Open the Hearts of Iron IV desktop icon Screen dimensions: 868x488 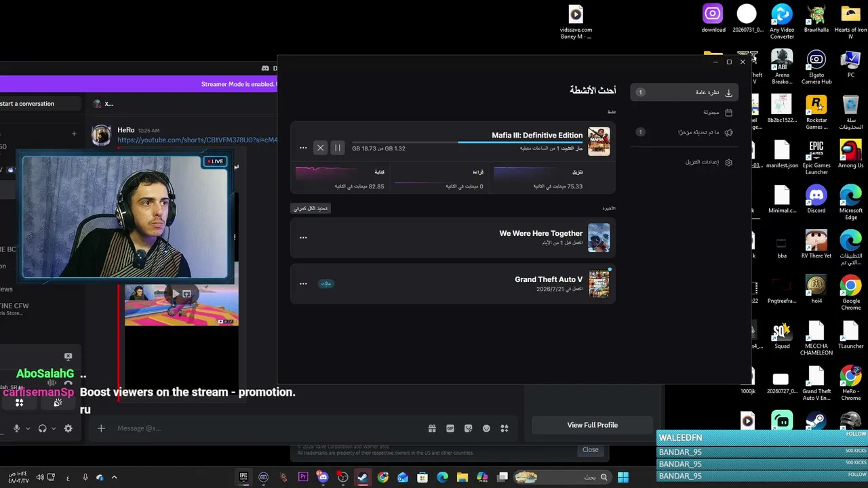(850, 22)
